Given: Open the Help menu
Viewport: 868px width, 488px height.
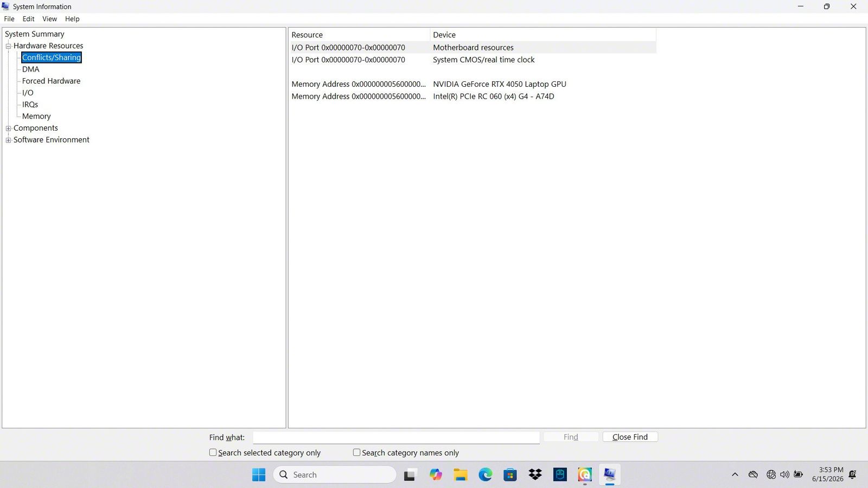Looking at the screenshot, I should [72, 19].
